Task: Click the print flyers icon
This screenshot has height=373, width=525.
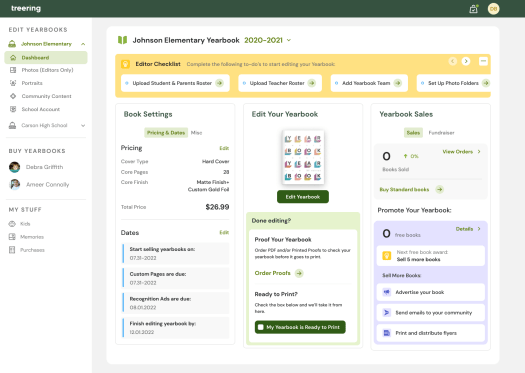Action: (387, 333)
